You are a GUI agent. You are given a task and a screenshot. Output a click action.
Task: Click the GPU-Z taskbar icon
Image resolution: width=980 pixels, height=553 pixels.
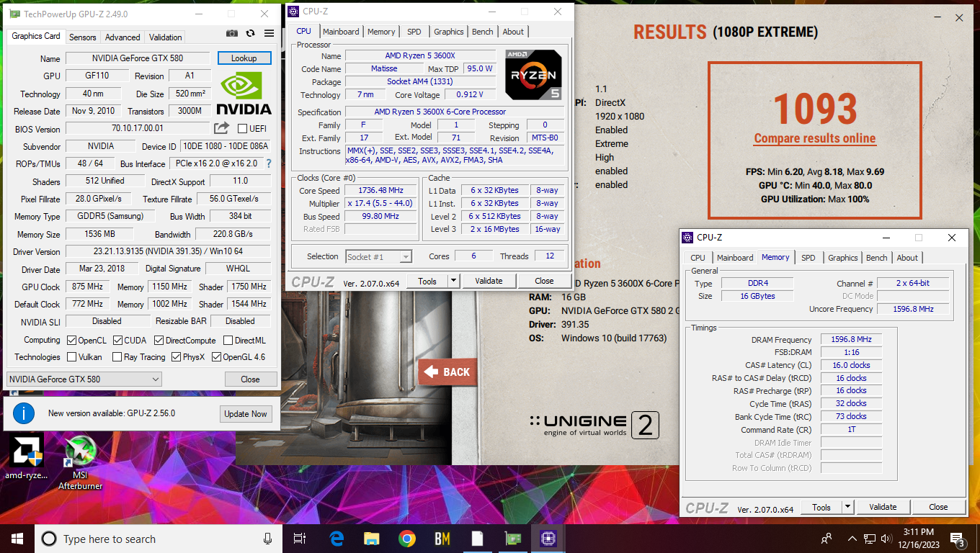(512, 539)
